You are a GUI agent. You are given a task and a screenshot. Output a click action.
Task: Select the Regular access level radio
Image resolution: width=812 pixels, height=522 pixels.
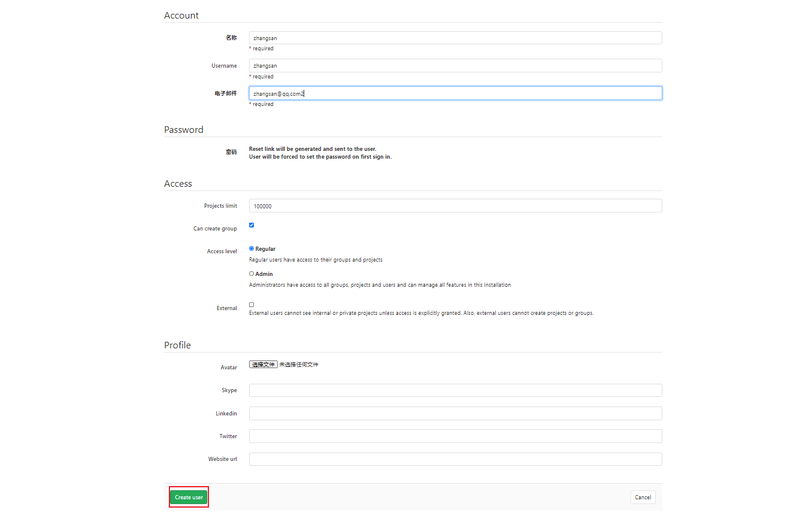(252, 248)
